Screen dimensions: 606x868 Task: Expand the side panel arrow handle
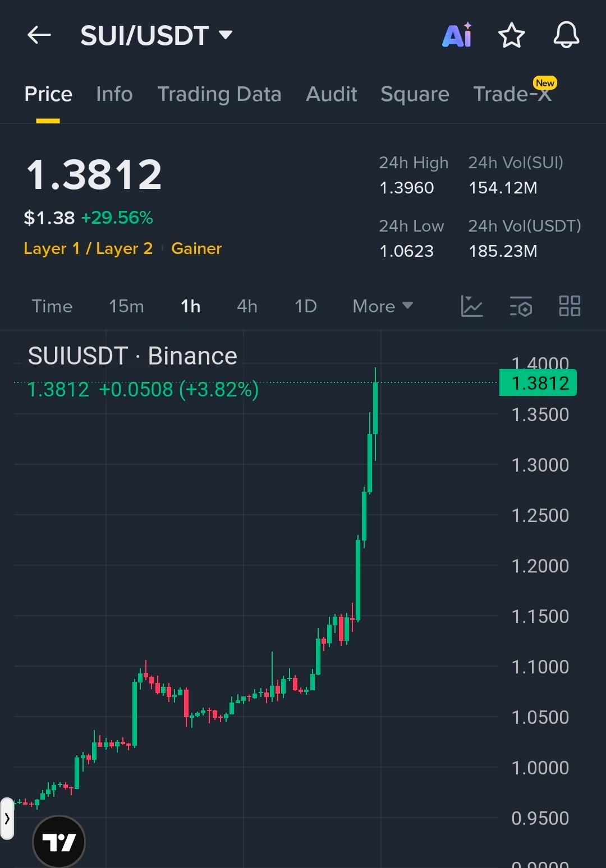tap(7, 819)
